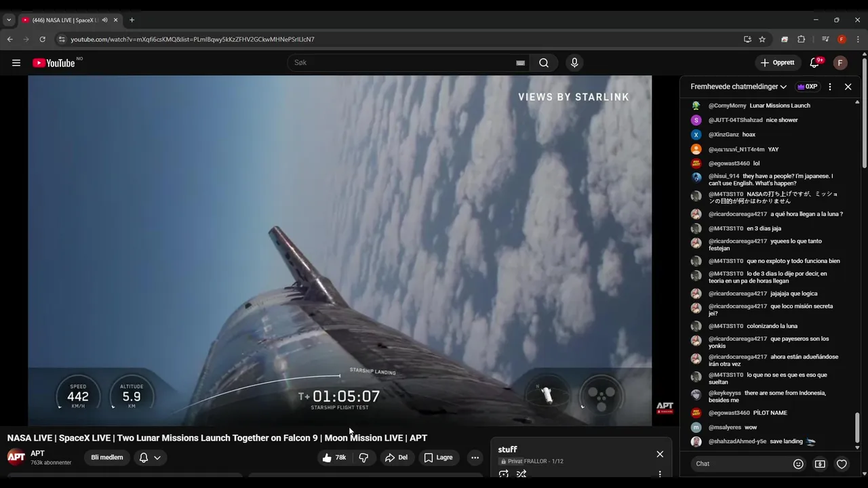
Task: Click username @CornyMomy in chat
Action: pyautogui.click(x=728, y=106)
